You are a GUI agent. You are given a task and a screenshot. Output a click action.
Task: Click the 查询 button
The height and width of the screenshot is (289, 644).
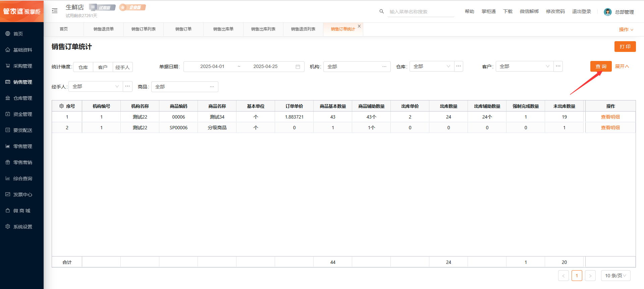(x=601, y=66)
